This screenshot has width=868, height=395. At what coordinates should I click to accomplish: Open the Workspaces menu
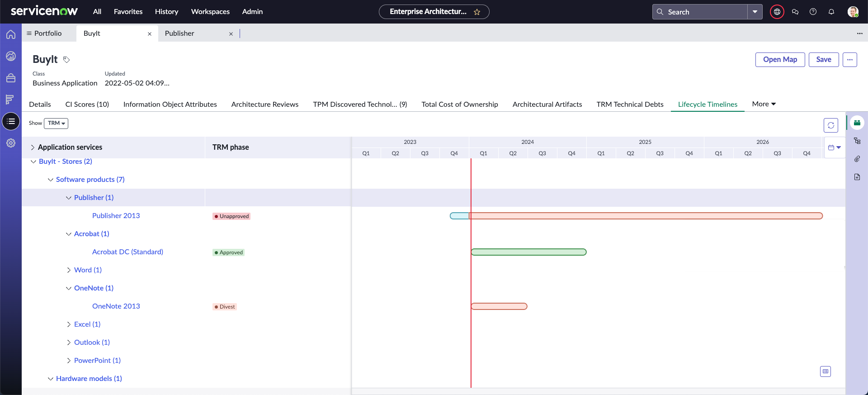pyautogui.click(x=210, y=12)
